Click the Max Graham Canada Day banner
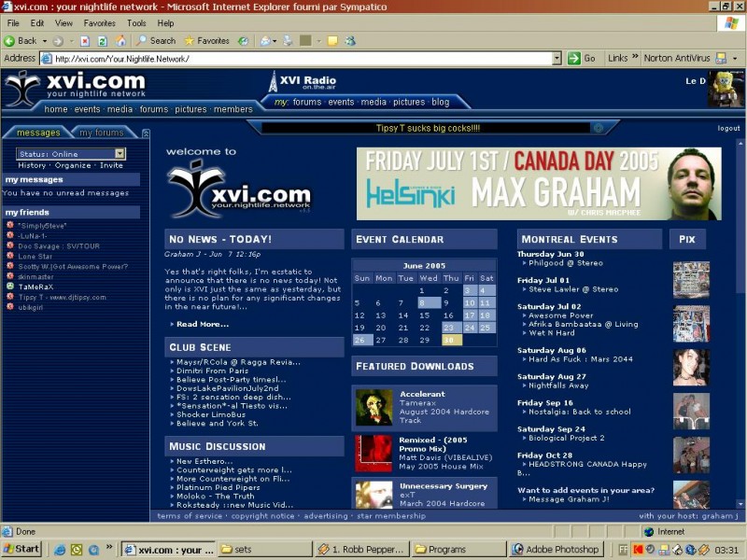Viewport: 747px width, 560px height. tap(539, 184)
